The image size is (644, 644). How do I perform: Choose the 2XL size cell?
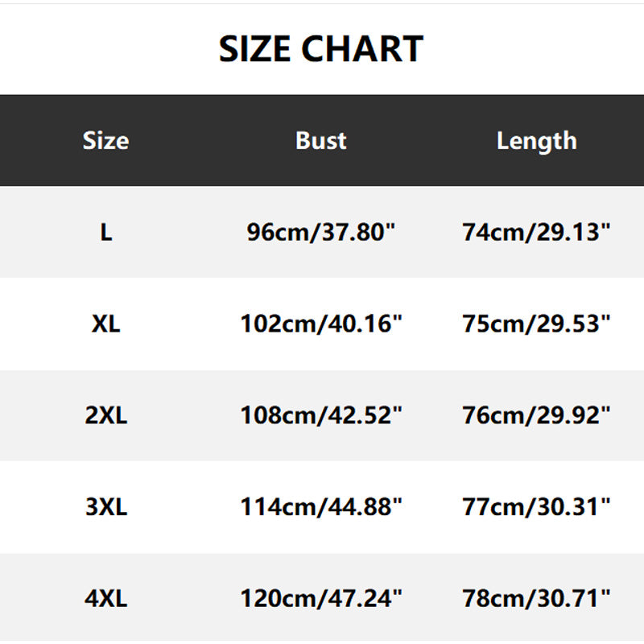click(105, 416)
